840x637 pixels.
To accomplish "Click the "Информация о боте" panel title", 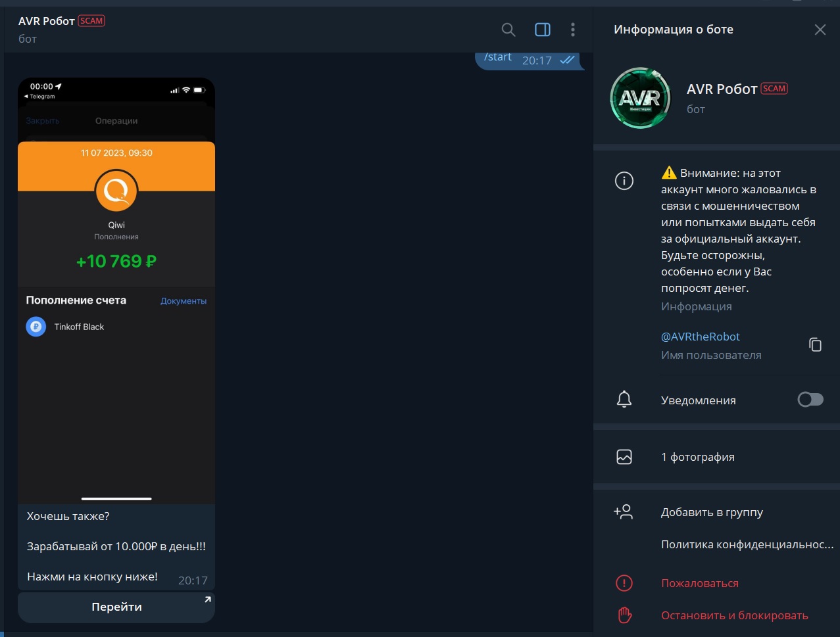I will pyautogui.click(x=674, y=30).
